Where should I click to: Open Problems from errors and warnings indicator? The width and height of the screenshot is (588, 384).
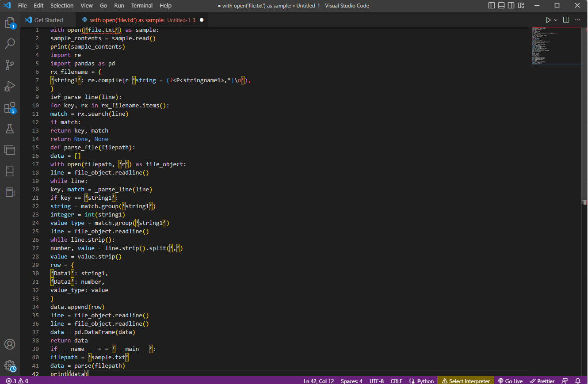(17, 381)
